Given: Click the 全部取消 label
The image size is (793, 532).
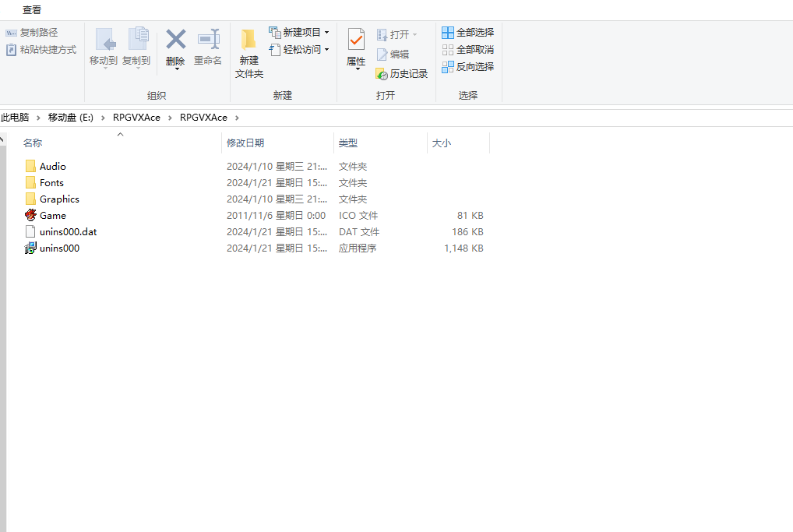Looking at the screenshot, I should 475,50.
